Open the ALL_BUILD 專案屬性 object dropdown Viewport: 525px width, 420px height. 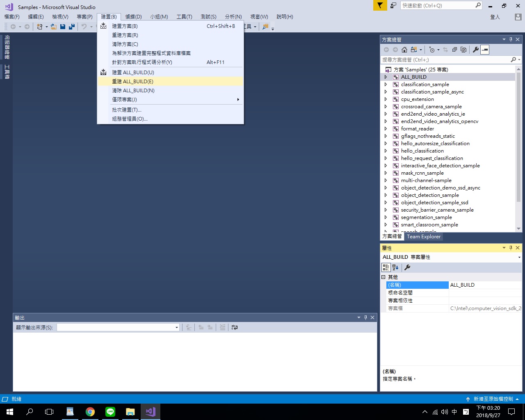[x=519, y=257]
